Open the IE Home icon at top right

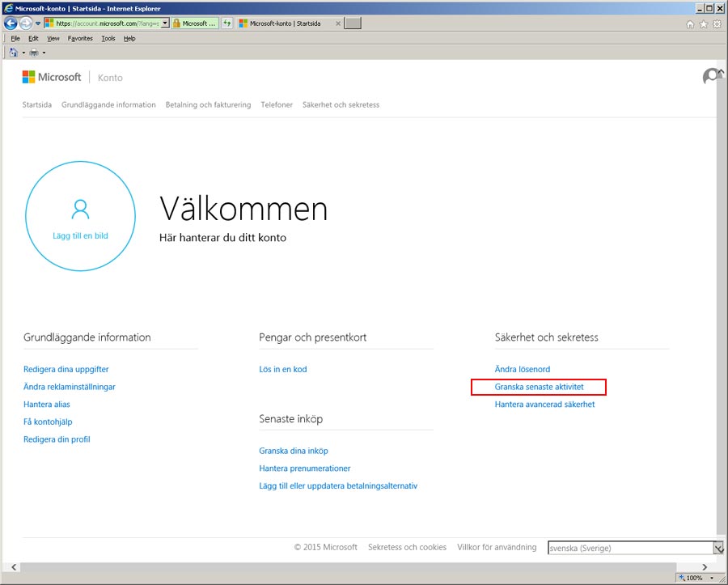(691, 24)
